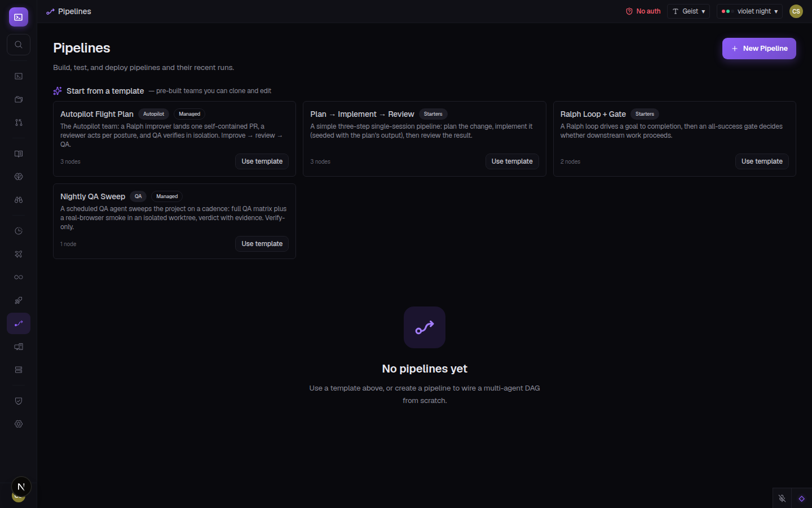Open the violet night theme dropdown
Viewport: 812px width, 508px height.
tap(749, 11)
